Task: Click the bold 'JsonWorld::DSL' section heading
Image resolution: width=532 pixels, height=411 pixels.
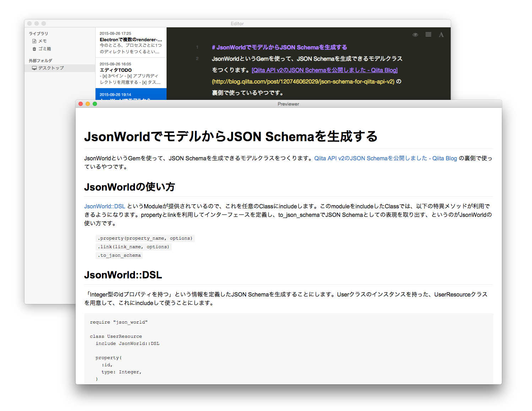Action: pos(123,275)
